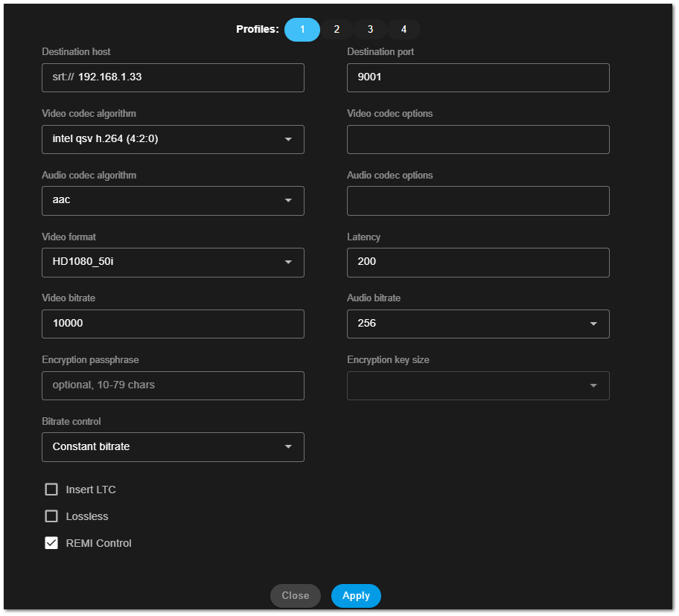Screen dimensions: 679x616
Task: Open the Video format dropdown
Action: (173, 263)
